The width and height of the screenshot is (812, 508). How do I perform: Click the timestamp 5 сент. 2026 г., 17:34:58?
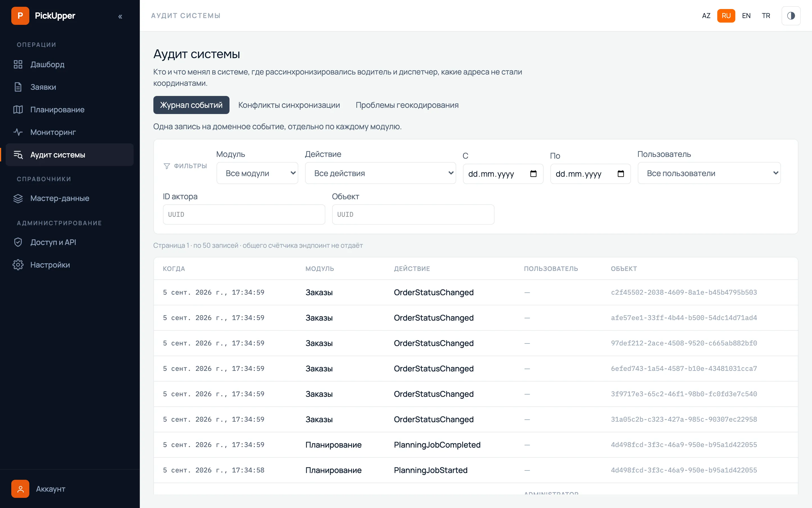coord(214,470)
